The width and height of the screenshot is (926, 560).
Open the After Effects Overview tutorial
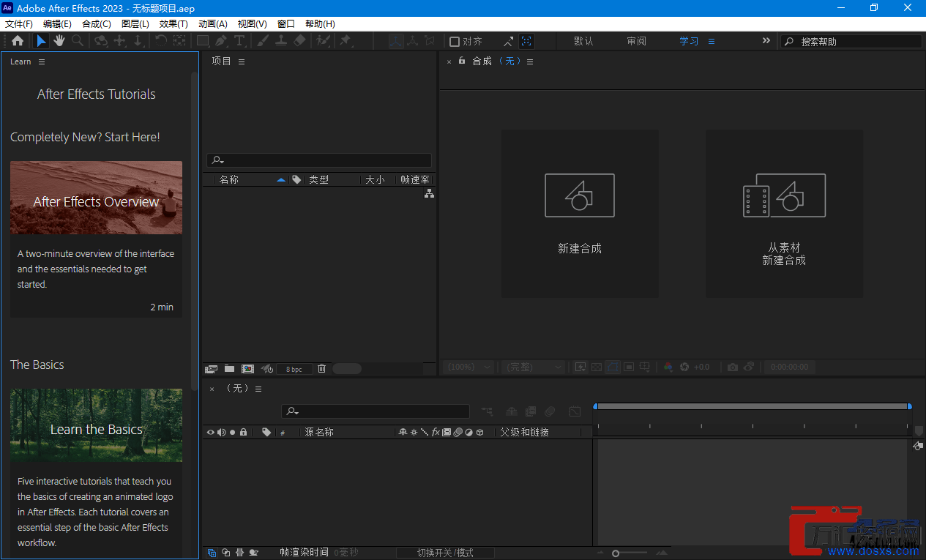tap(96, 198)
